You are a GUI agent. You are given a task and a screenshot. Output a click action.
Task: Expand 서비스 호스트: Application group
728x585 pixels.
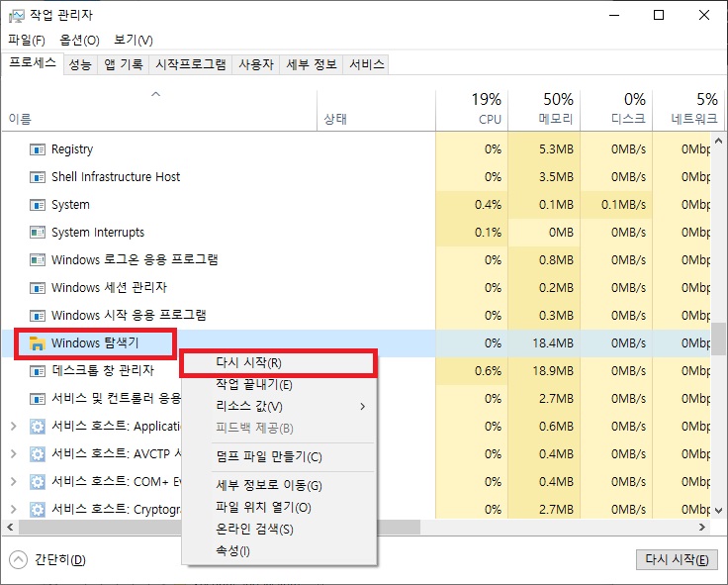pos(14,426)
